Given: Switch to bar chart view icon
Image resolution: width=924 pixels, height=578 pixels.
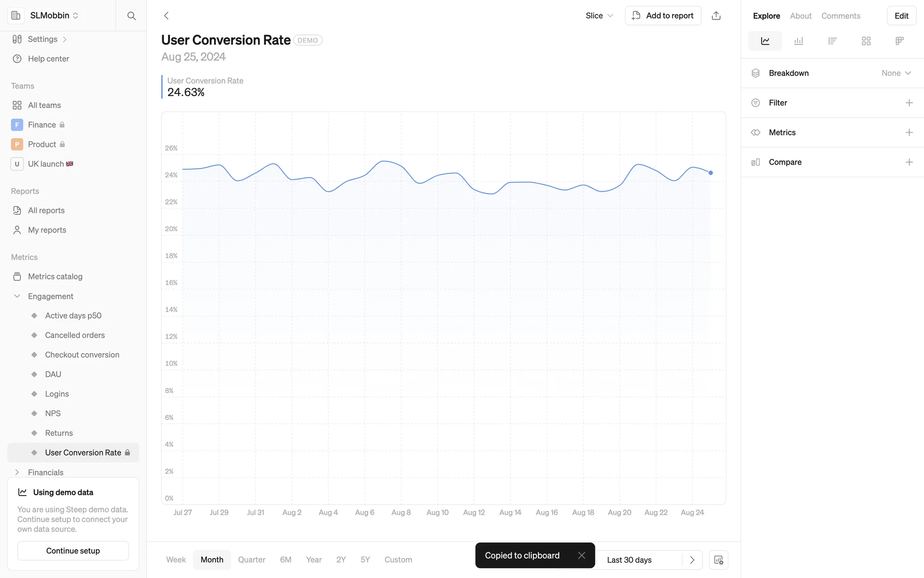Looking at the screenshot, I should pyautogui.click(x=798, y=41).
